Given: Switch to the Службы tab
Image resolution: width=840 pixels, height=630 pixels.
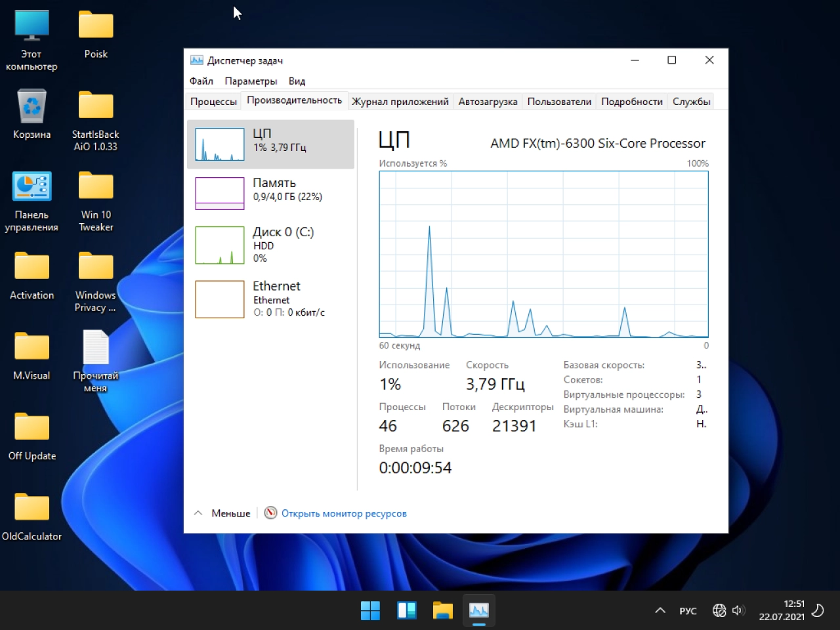Looking at the screenshot, I should [691, 101].
